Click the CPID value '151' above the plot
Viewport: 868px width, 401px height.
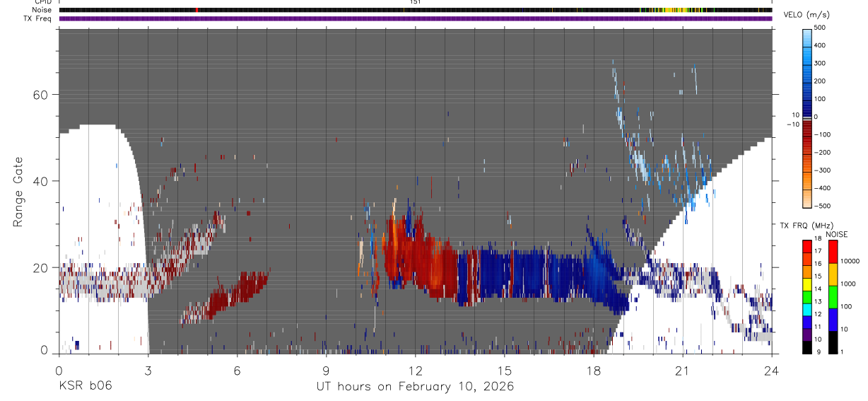click(x=416, y=2)
